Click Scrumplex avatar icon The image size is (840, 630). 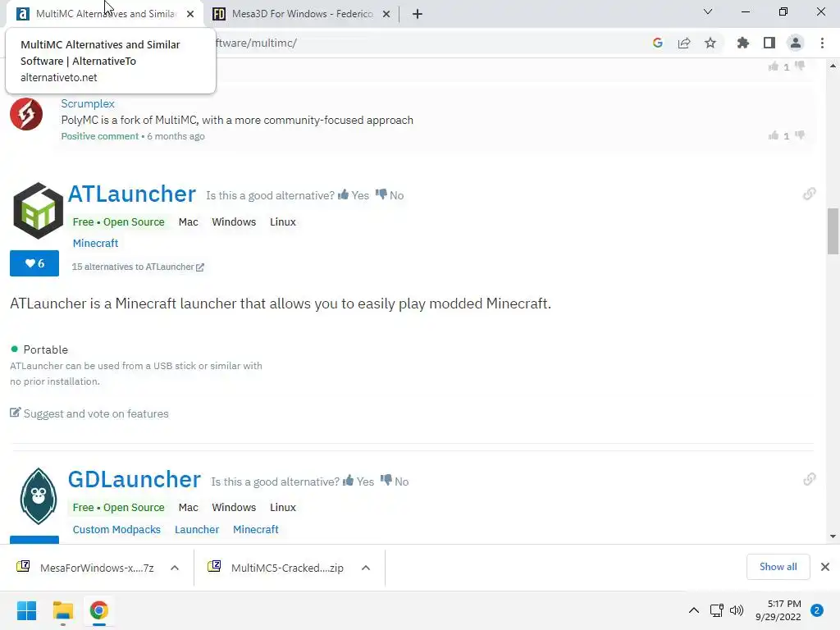pyautogui.click(x=26, y=114)
